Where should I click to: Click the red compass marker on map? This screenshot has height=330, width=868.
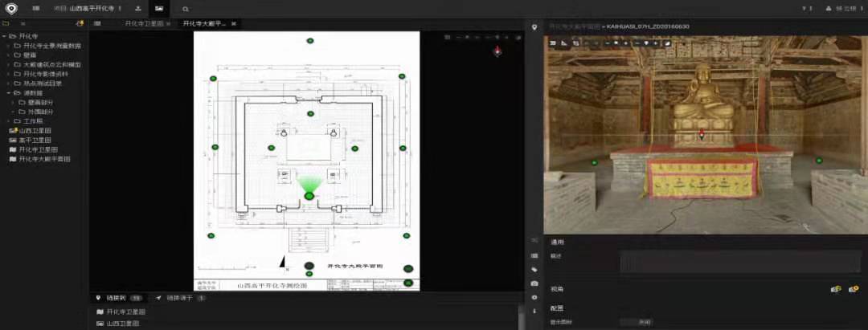[497, 51]
